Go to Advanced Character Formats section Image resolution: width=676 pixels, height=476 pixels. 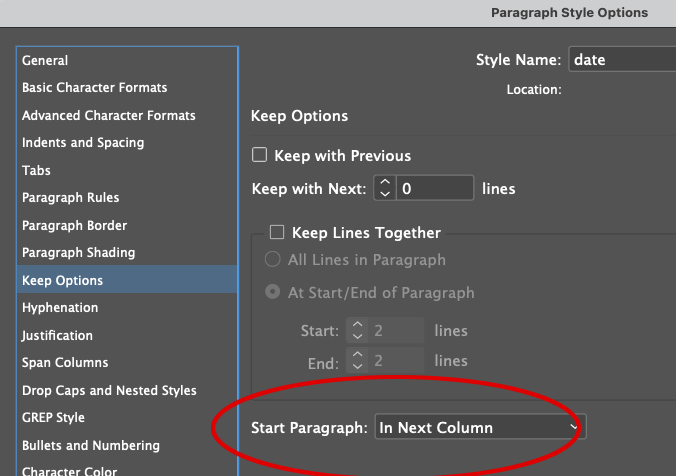point(108,115)
